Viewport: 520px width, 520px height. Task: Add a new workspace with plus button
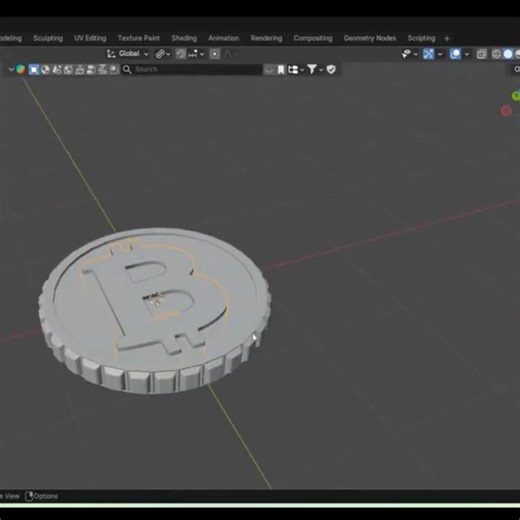coord(447,39)
